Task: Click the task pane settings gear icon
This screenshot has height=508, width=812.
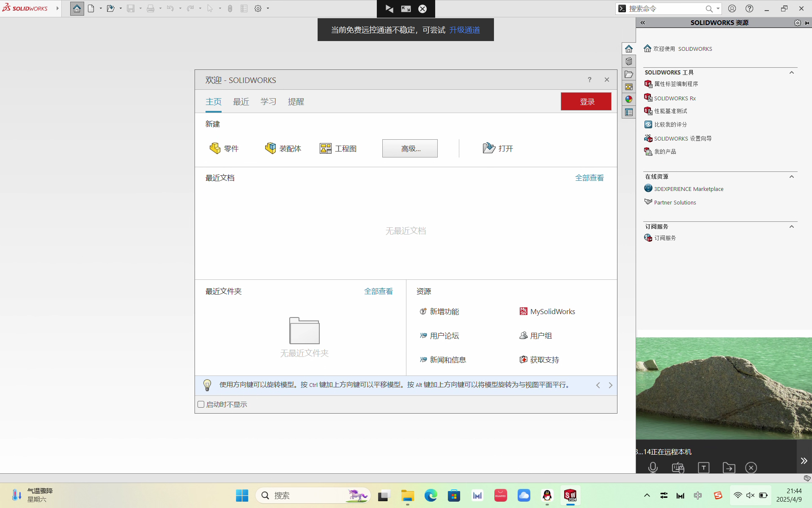Action: click(x=797, y=23)
